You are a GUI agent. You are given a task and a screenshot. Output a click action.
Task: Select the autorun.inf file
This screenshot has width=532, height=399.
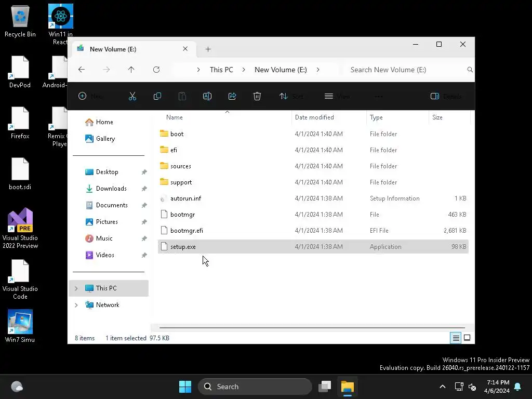coord(313,198)
